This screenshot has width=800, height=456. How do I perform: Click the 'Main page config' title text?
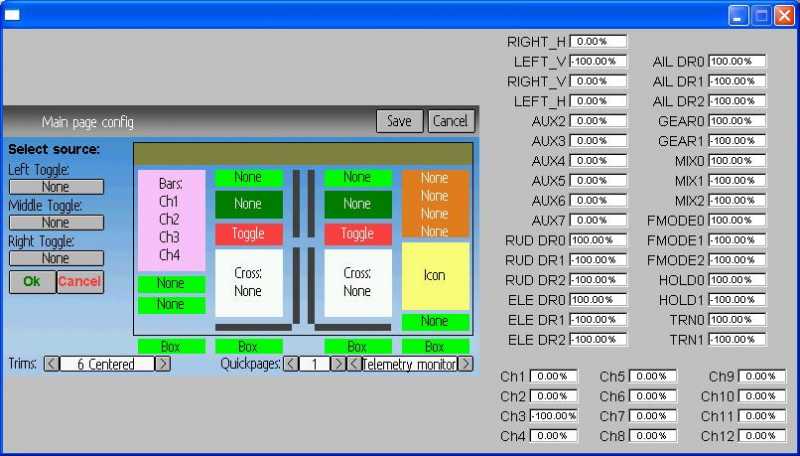[x=88, y=122]
